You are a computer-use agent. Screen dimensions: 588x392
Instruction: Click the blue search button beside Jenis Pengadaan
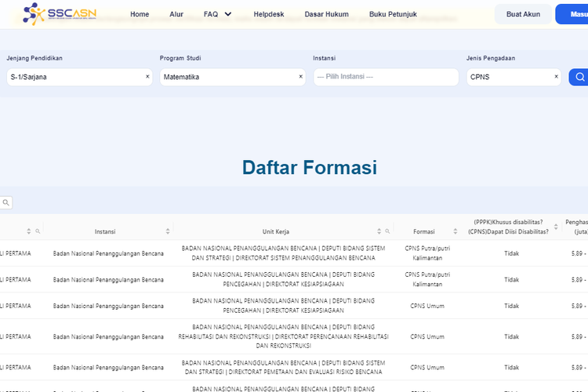click(x=579, y=77)
